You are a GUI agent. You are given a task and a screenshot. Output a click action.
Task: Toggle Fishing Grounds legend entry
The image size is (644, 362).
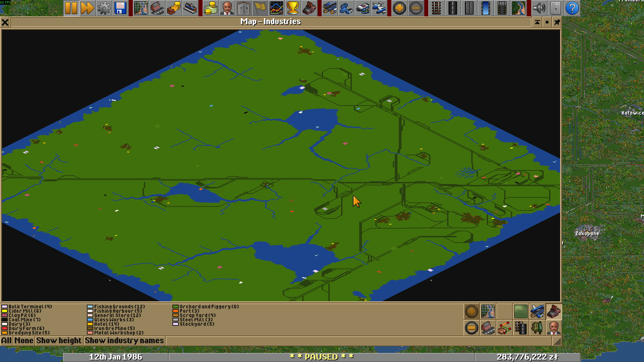click(119, 307)
